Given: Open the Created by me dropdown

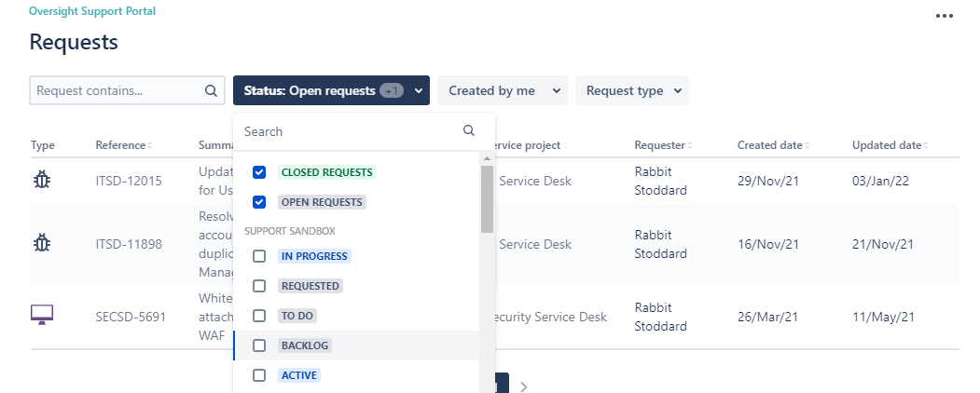Looking at the screenshot, I should tap(503, 90).
